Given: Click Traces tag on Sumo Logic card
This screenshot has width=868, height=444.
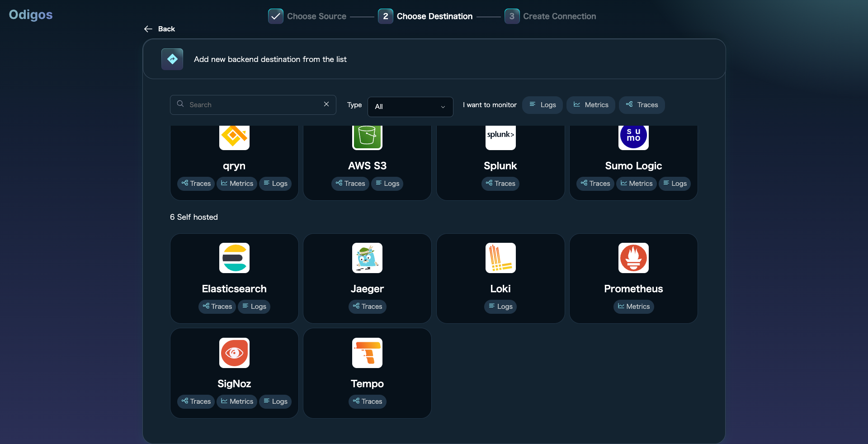Looking at the screenshot, I should [595, 184].
